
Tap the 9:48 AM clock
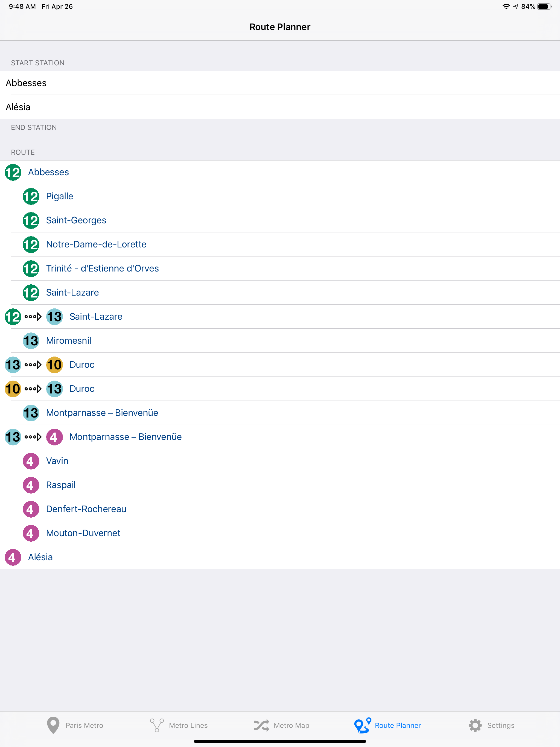[x=22, y=6]
